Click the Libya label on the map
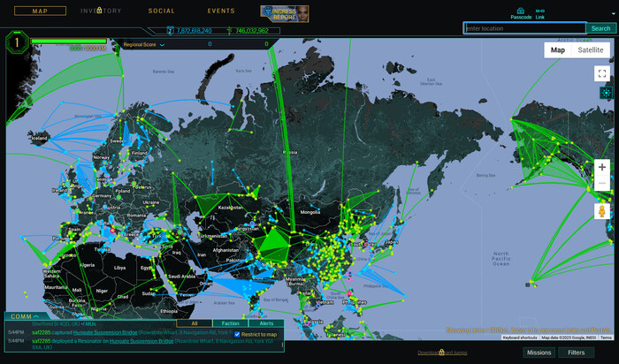Image resolution: width=619 pixels, height=364 pixels. point(119,268)
